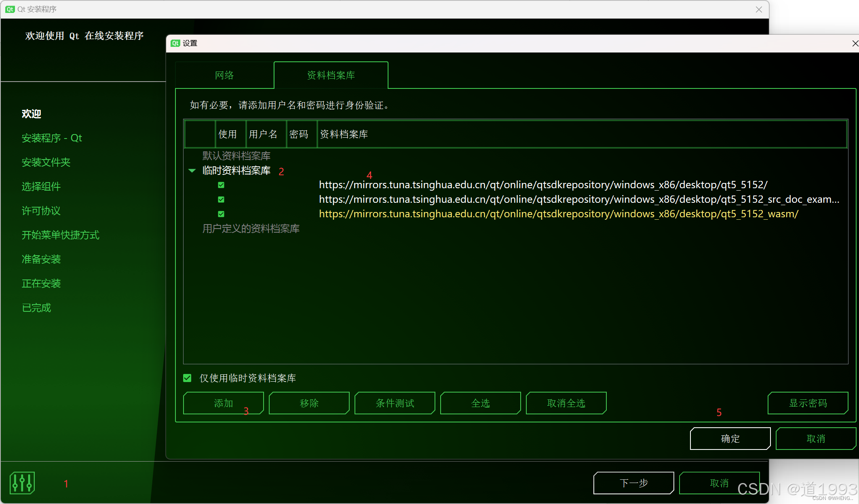
Task: Click 全选 to select all repositories
Action: pyautogui.click(x=480, y=403)
